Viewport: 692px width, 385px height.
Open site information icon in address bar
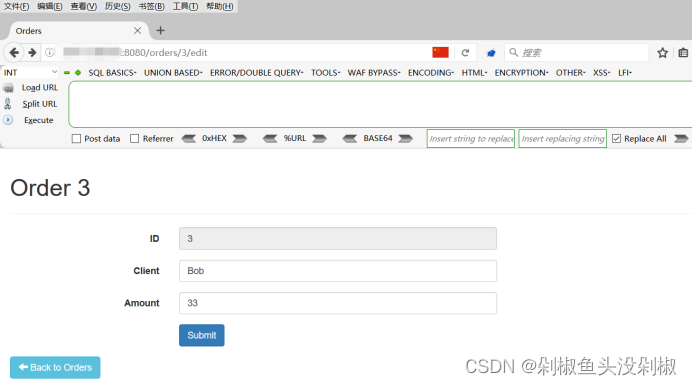click(49, 53)
